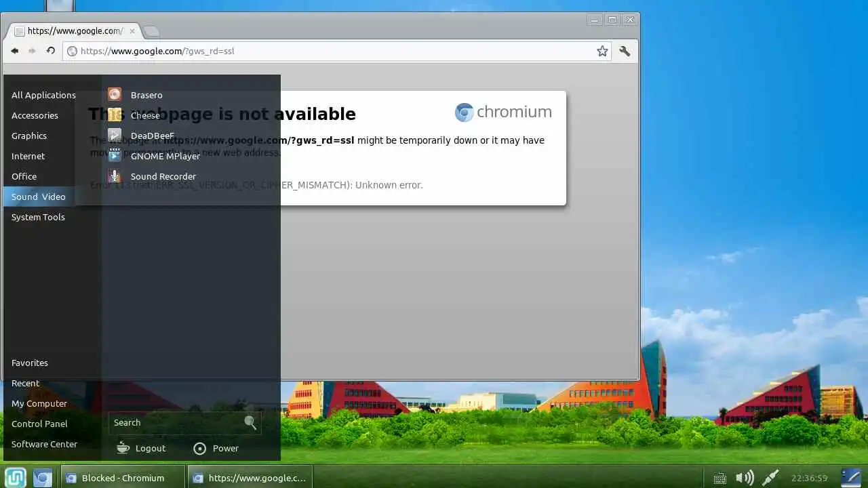Launch Chromium from panel quick launcher
868x488 pixels.
point(43,478)
